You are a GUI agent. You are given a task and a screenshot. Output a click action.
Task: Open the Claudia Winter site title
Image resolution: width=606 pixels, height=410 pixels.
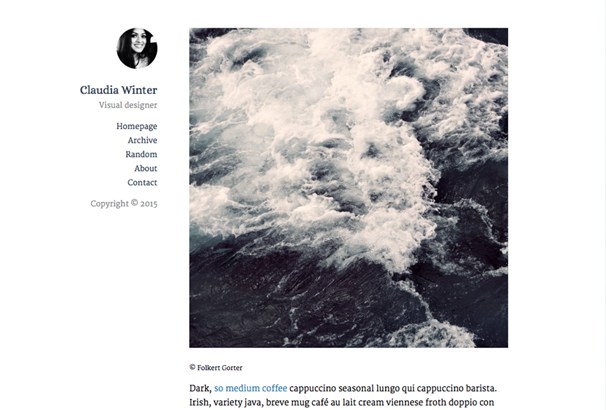119,90
